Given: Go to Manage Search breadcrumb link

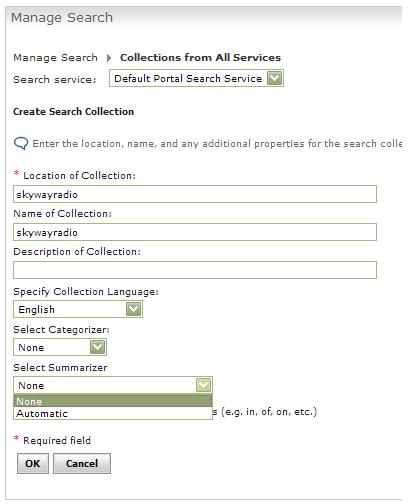Looking at the screenshot, I should point(55,58).
